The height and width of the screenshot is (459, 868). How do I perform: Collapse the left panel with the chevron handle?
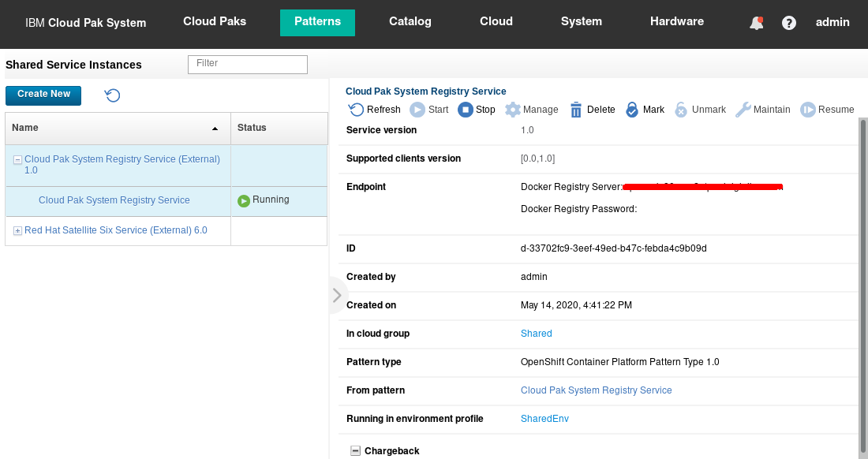click(x=337, y=295)
